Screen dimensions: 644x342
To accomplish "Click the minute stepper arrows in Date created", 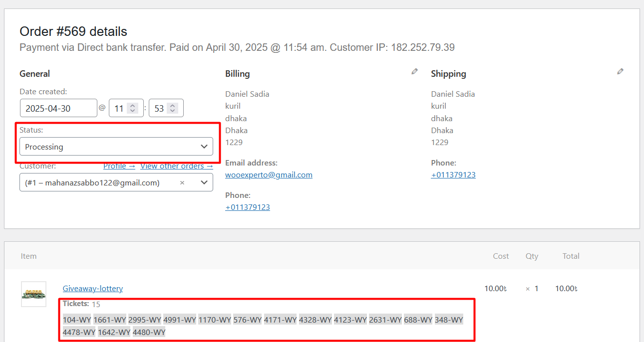I will [172, 108].
